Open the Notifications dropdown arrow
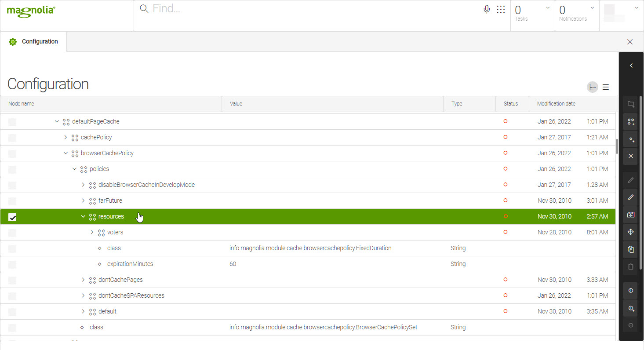This screenshot has width=644, height=350. (x=592, y=8)
